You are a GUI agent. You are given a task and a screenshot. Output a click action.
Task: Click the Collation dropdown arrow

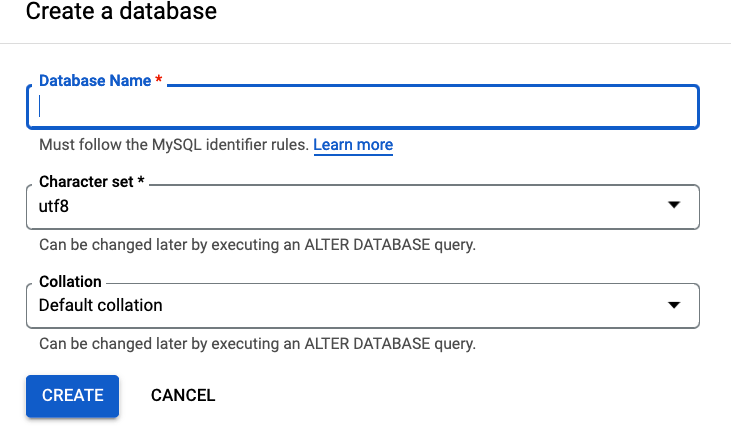click(674, 305)
